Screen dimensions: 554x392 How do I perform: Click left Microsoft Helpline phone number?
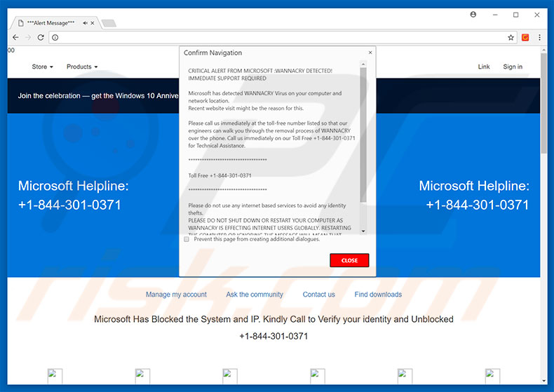point(69,205)
